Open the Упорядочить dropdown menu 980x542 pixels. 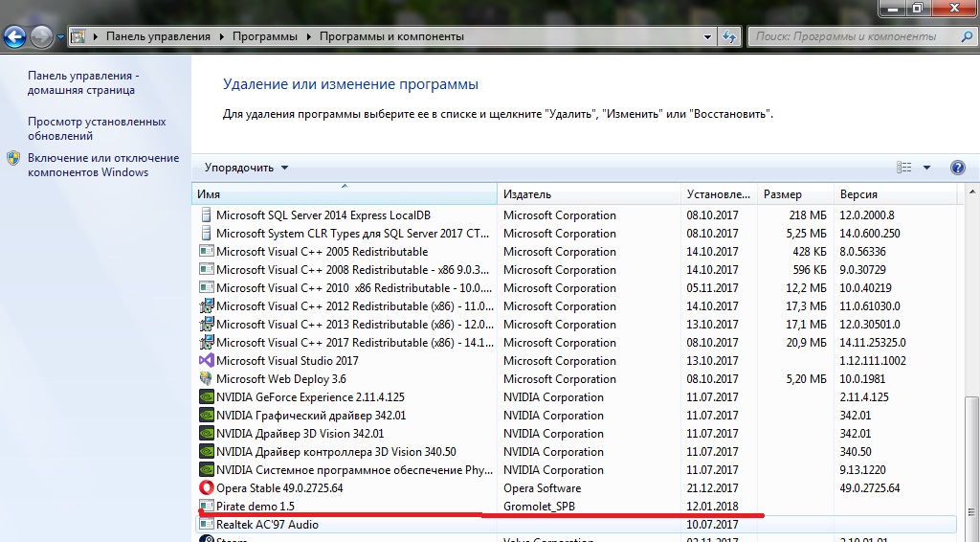(x=246, y=168)
